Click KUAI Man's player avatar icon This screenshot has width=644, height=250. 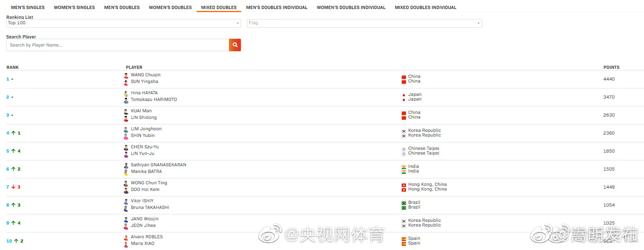point(126,111)
